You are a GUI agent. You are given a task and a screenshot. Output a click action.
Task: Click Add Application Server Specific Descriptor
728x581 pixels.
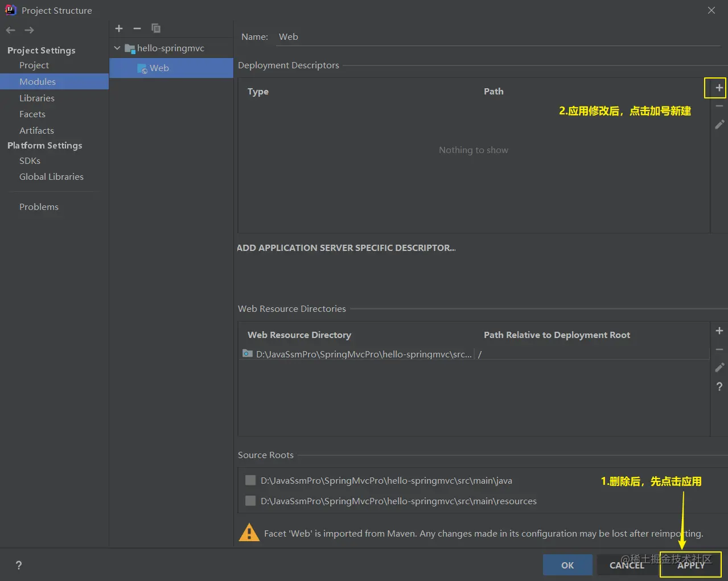tap(346, 248)
